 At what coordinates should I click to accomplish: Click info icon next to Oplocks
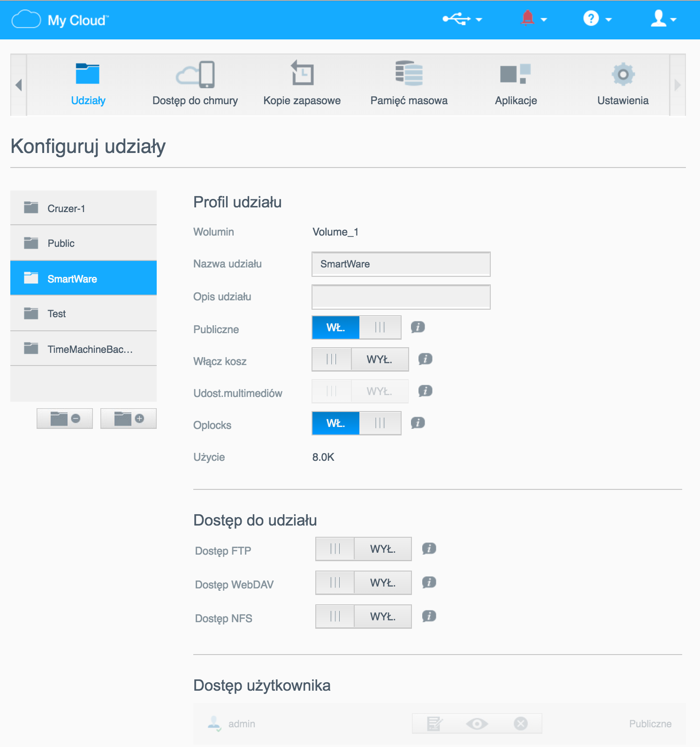[418, 423]
